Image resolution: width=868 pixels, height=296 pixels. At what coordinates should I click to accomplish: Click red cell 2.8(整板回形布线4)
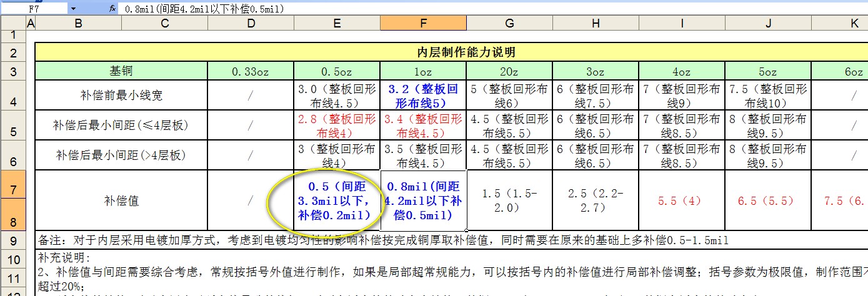(x=337, y=125)
